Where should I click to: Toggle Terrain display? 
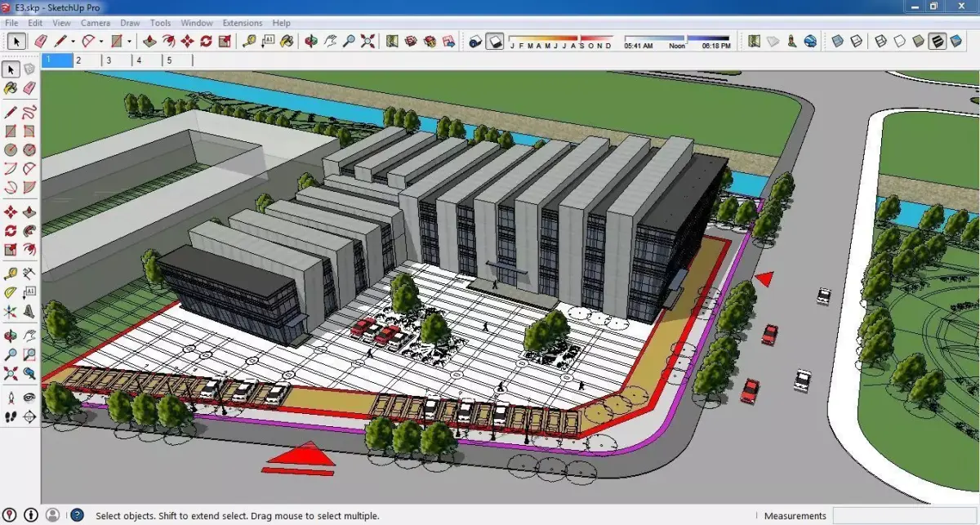pos(773,41)
